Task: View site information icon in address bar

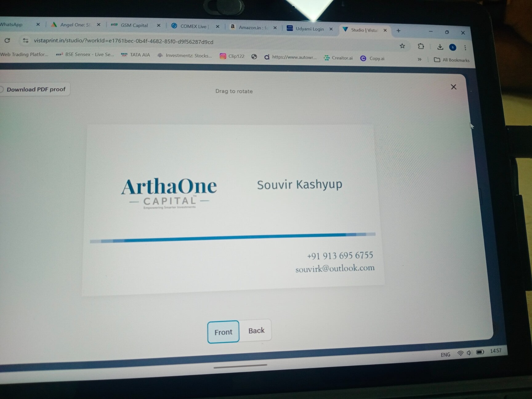Action: 26,41
